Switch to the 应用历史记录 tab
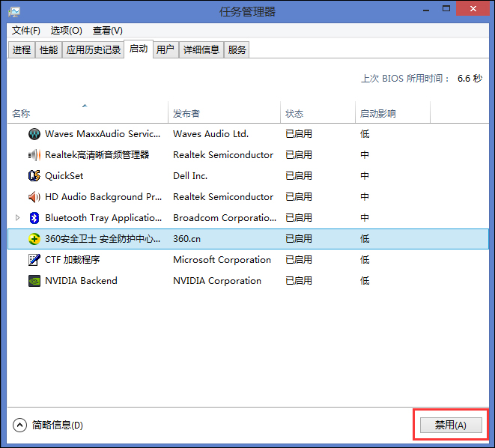 click(93, 50)
